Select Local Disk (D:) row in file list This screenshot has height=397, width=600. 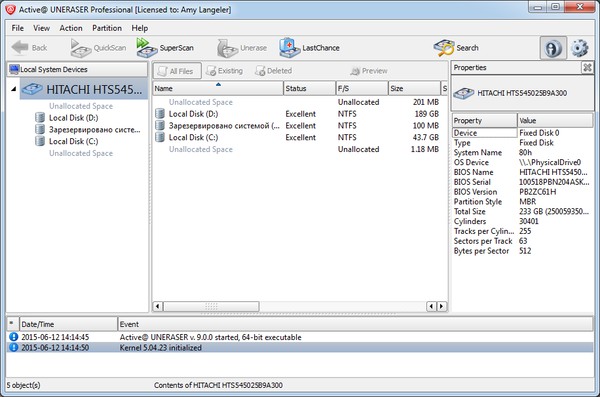pyautogui.click(x=300, y=114)
